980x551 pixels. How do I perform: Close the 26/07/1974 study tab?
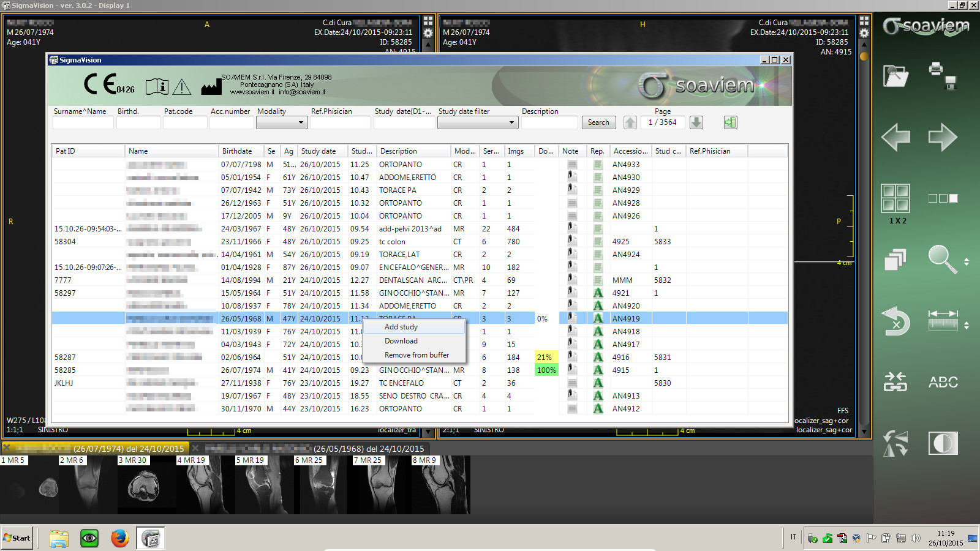pos(7,448)
